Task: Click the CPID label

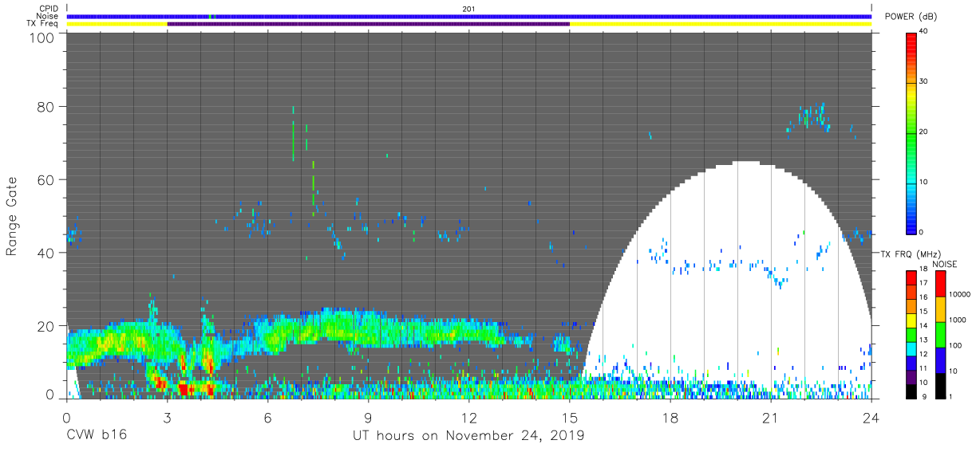Action: [x=49, y=9]
